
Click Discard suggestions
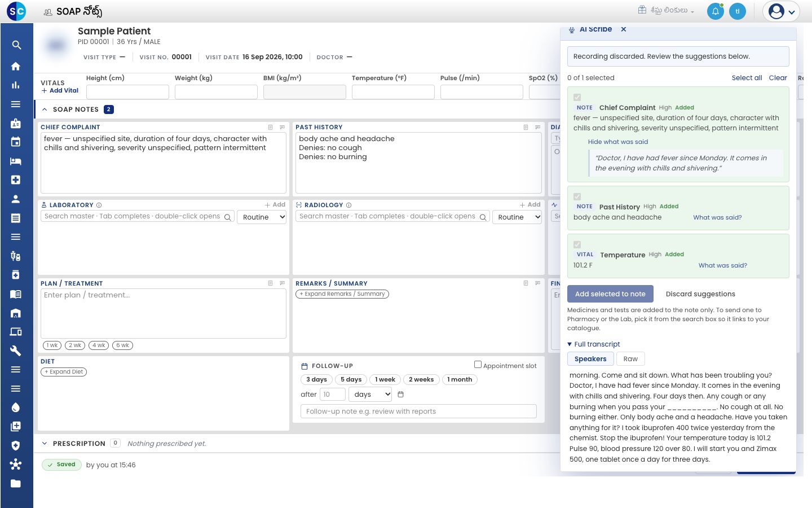pyautogui.click(x=700, y=294)
